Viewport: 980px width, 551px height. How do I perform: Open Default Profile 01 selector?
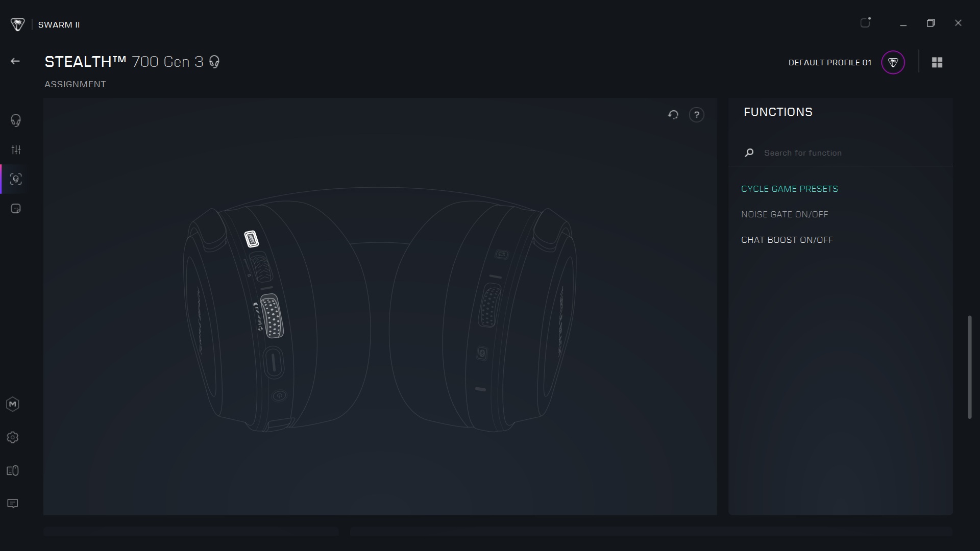[x=829, y=62]
